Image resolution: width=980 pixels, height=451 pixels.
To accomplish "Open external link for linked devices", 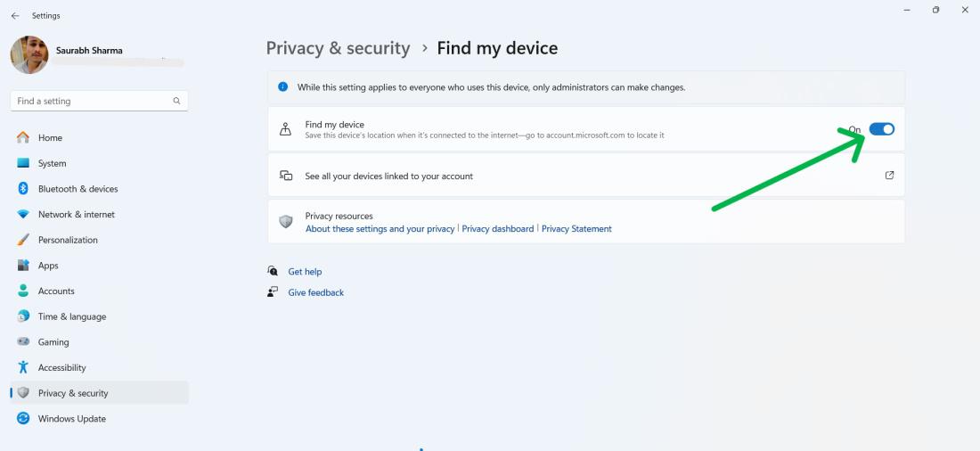I will pyautogui.click(x=889, y=176).
